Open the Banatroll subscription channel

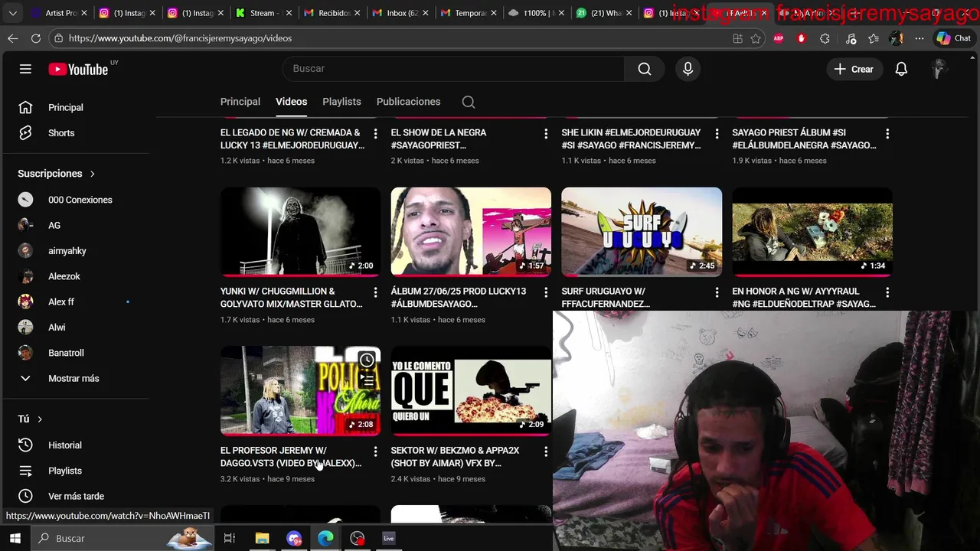(66, 353)
